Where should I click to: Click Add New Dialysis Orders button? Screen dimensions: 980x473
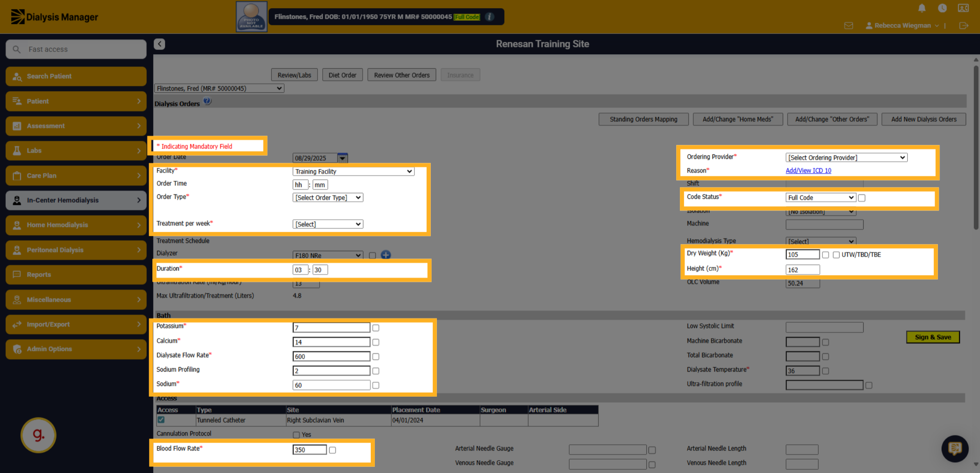[924, 119]
